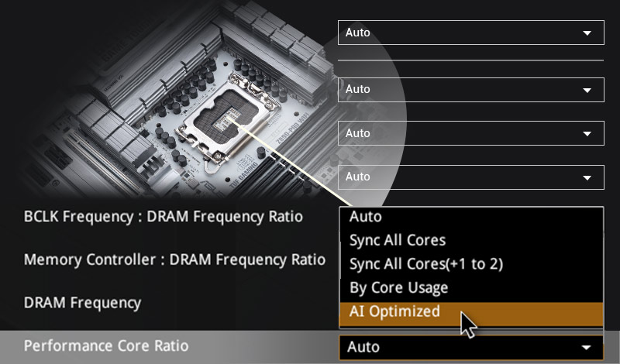
Task: Click the arrow of the third Auto dropdown
Action: tap(587, 134)
